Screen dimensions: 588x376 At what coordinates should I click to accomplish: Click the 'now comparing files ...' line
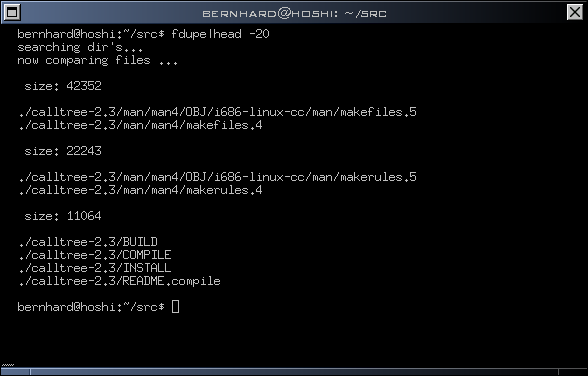click(x=98, y=60)
